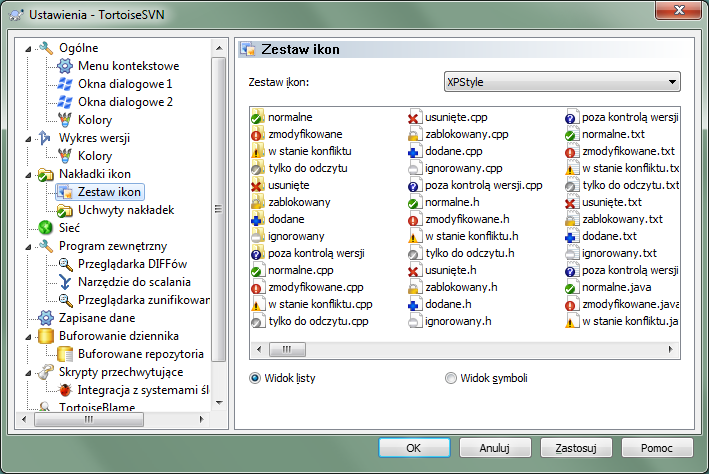The image size is (709, 474).
Task: Click the tree panel scroll up arrow
Action: pos(219,48)
